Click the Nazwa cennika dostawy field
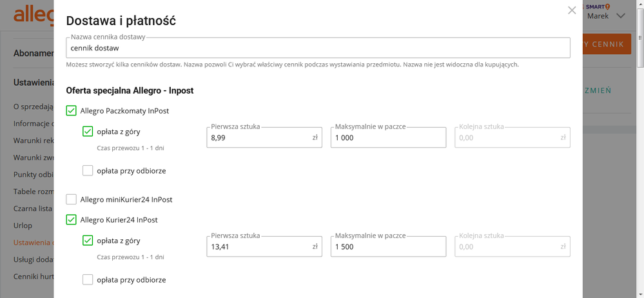Viewport: 644px width, 298px height. pos(318,48)
